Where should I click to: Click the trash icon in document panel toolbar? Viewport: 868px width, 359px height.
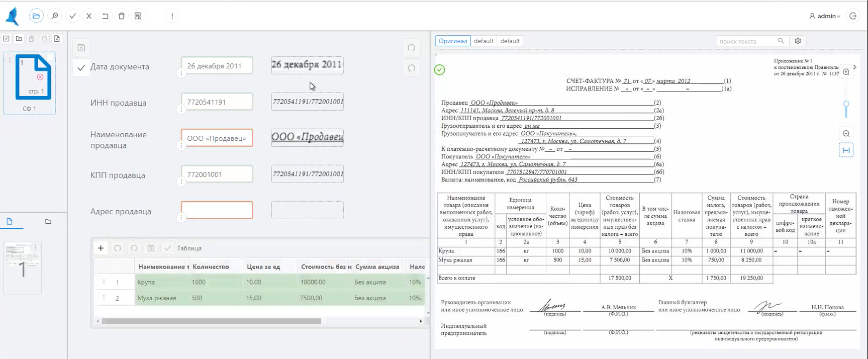[x=44, y=39]
